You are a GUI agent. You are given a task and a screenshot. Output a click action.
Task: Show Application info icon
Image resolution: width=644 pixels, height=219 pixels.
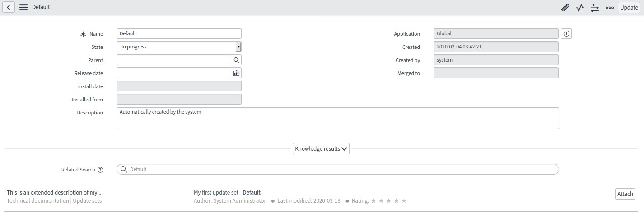pos(566,33)
